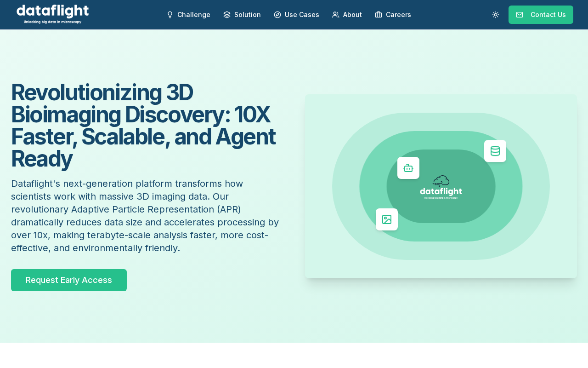Viewport: 588px width, 368px height.
Task: Click the database icon tile
Action: click(x=495, y=151)
